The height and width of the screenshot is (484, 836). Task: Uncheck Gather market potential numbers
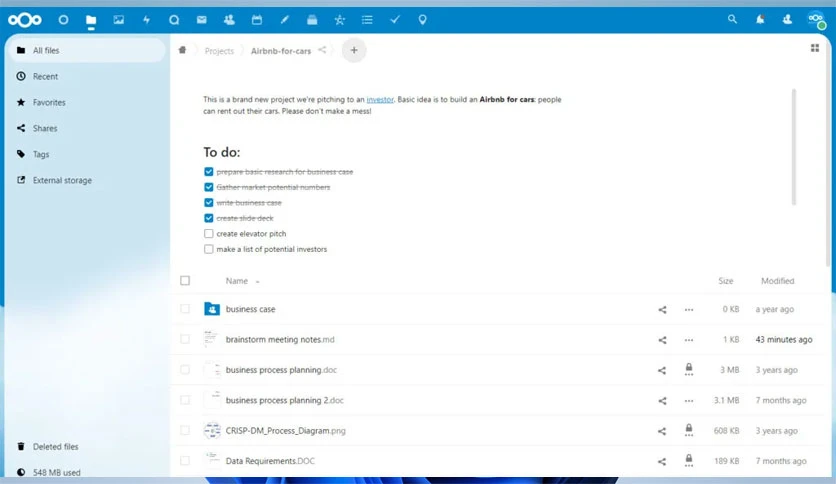point(208,187)
